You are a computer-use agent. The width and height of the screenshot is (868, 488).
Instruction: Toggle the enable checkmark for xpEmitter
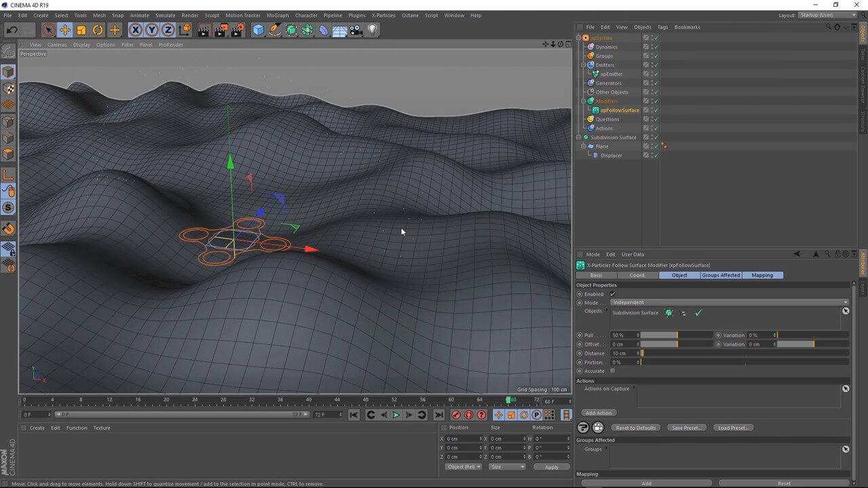pyautogui.click(x=655, y=74)
